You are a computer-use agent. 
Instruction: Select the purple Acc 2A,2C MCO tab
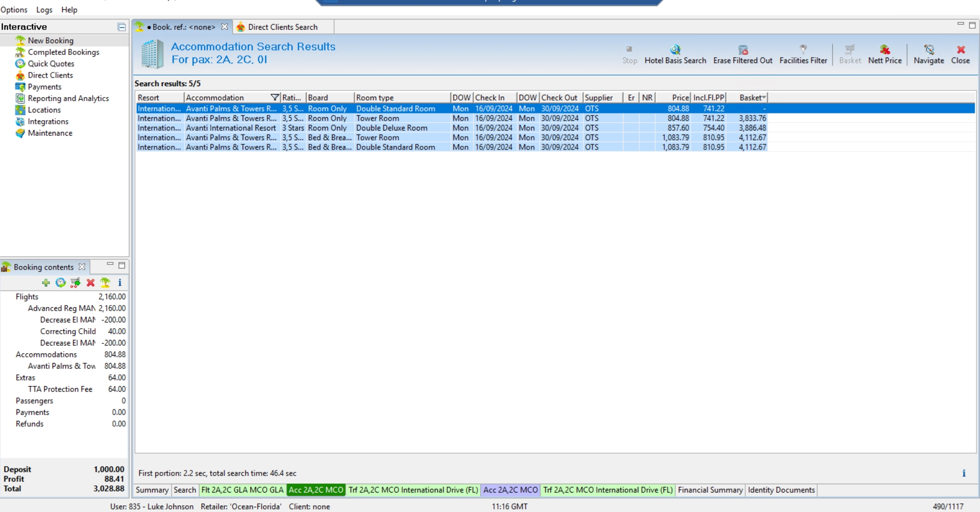(510, 490)
